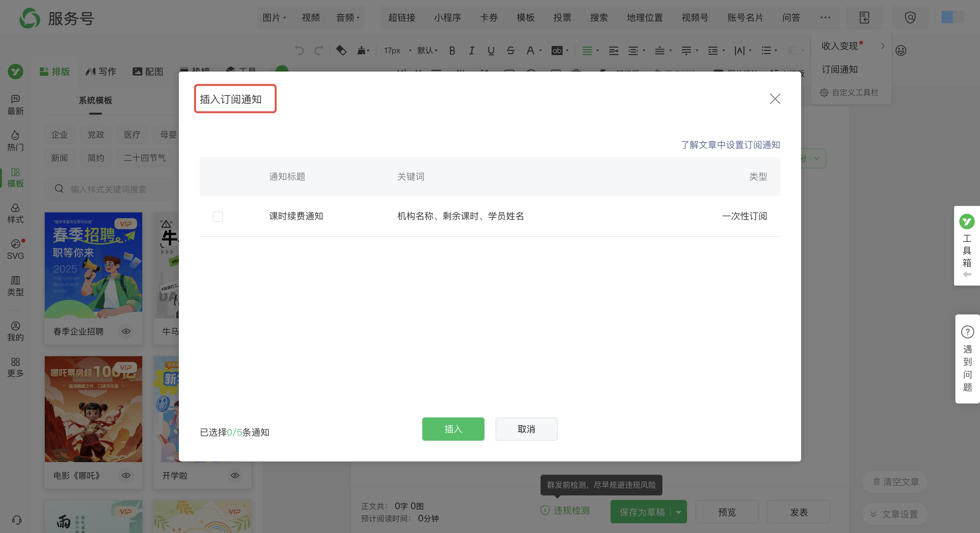Open 春季招聘 template thumbnail

pos(93,265)
